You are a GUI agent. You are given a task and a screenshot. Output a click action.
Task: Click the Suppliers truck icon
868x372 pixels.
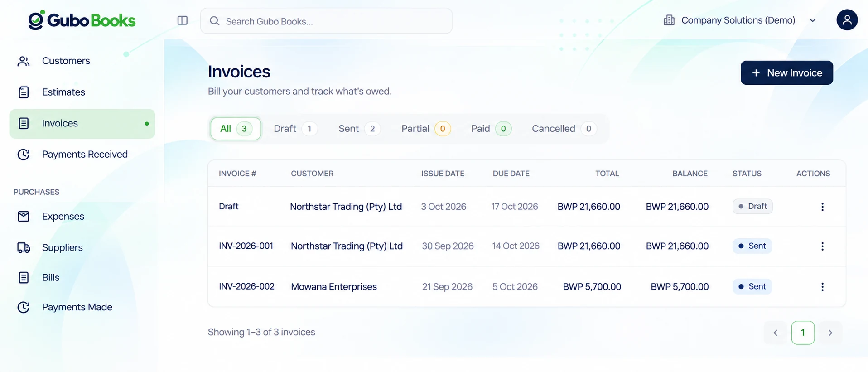coord(24,247)
